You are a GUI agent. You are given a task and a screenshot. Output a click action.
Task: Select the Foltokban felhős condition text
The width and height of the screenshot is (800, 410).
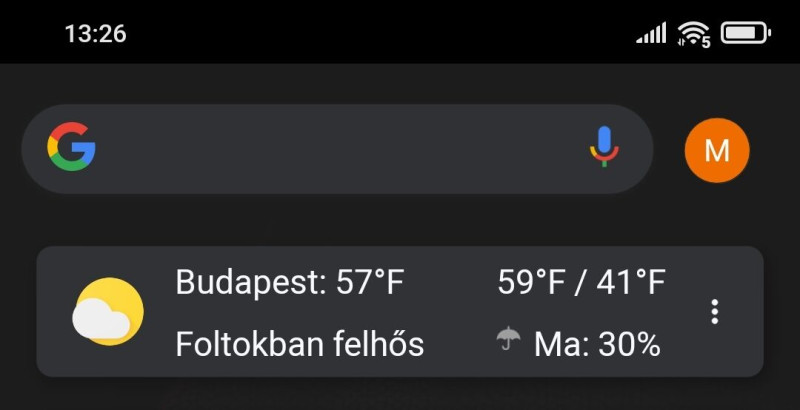[299, 343]
